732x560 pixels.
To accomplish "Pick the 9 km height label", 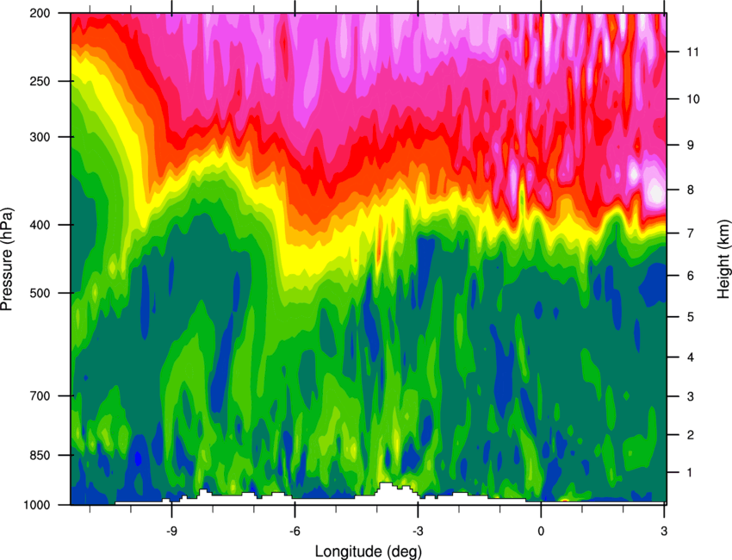I will pyautogui.click(x=690, y=146).
